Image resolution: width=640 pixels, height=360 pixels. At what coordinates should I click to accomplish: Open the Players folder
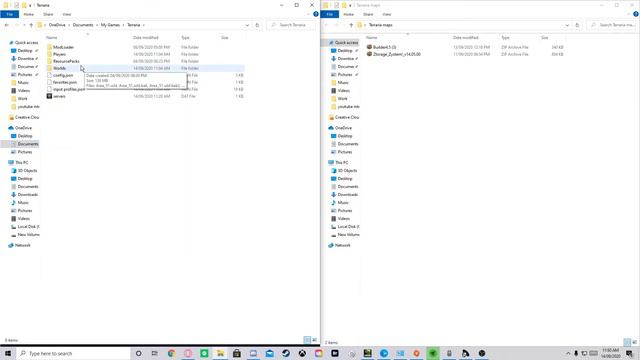(59, 54)
